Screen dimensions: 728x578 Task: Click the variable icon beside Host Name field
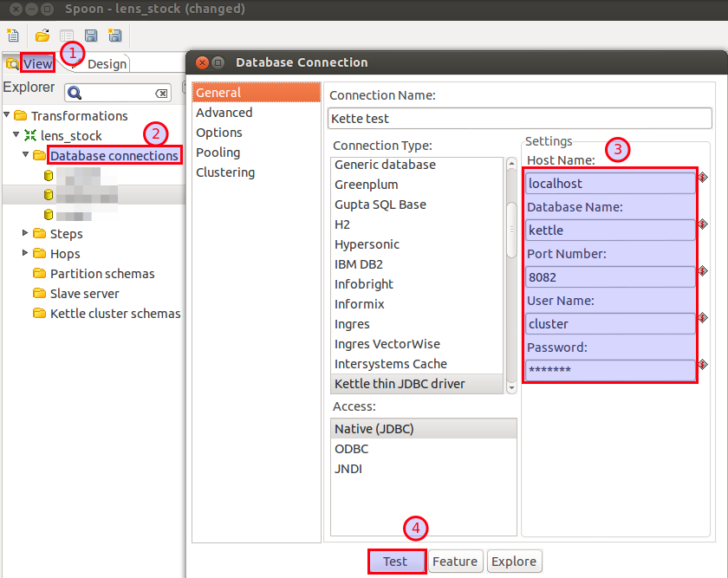[x=703, y=178]
